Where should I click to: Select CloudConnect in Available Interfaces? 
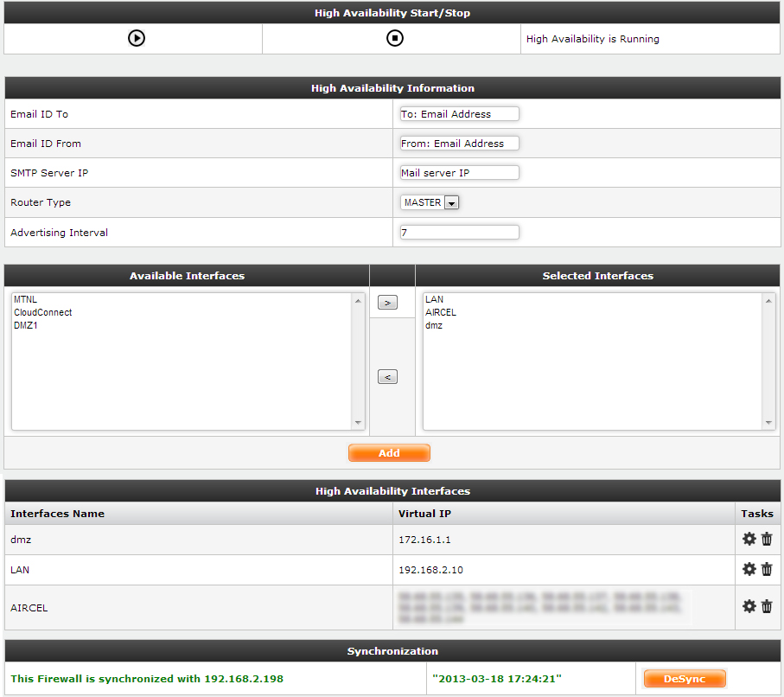click(43, 312)
